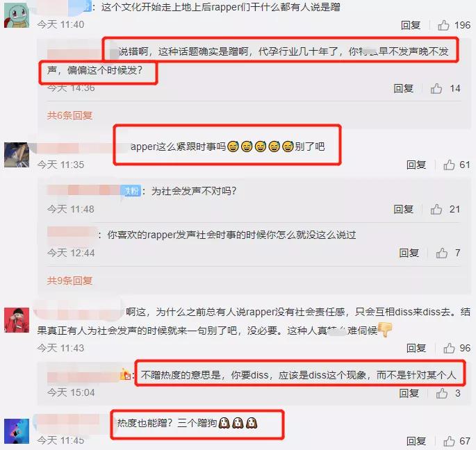Like the 11:43 comment with 96 likes
This screenshot has width=476, height=450.
449,348
